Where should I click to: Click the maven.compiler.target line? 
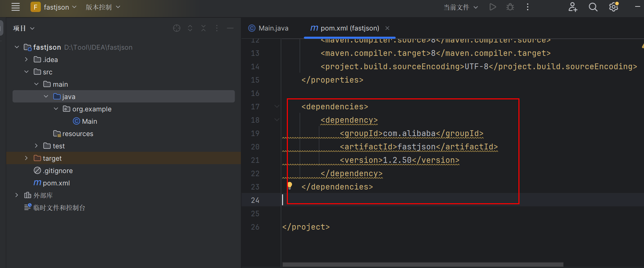click(x=435, y=53)
